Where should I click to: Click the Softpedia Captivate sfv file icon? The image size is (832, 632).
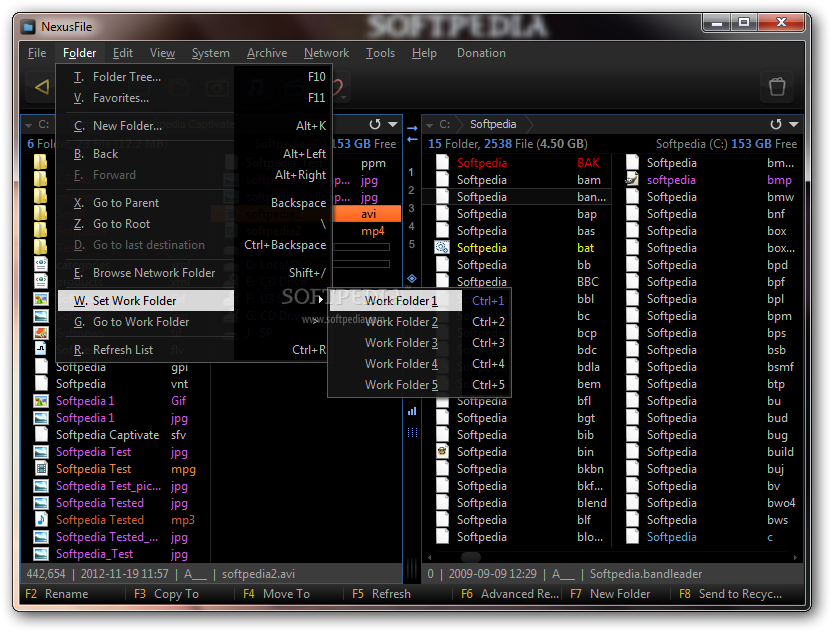41,435
